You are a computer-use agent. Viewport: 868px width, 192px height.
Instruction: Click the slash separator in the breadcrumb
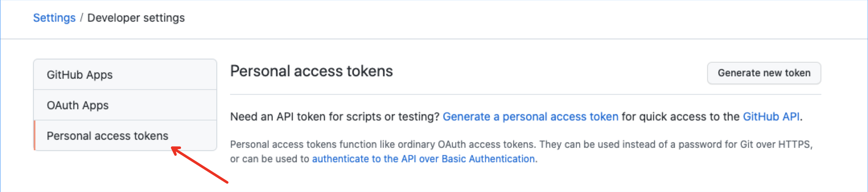pos(82,18)
